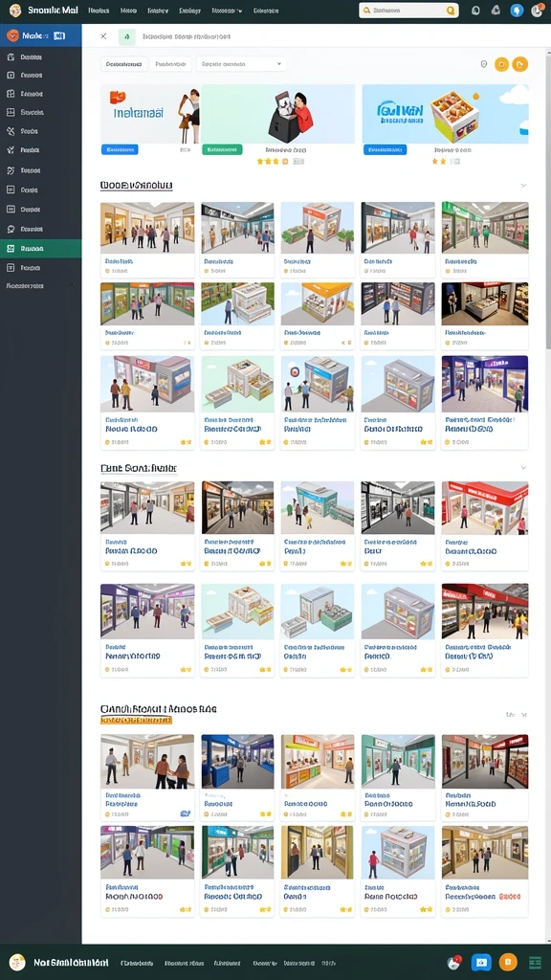The image size is (551, 980).
Task: Click the green button under the middle banner
Action: click(222, 150)
